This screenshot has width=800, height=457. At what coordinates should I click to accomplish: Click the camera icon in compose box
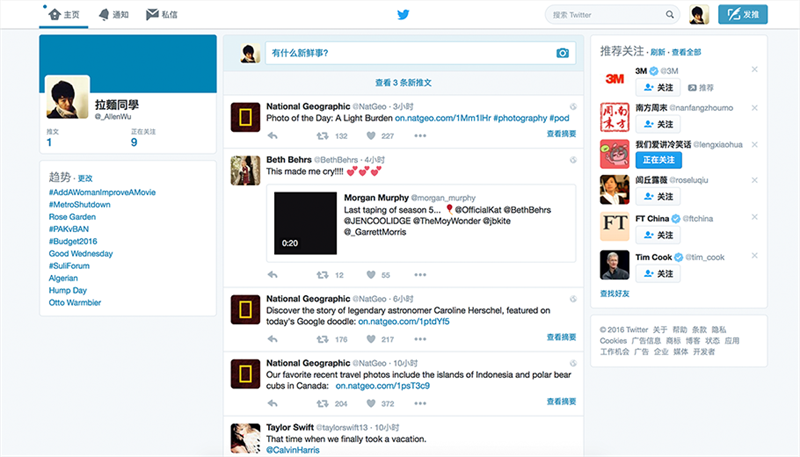click(x=562, y=53)
